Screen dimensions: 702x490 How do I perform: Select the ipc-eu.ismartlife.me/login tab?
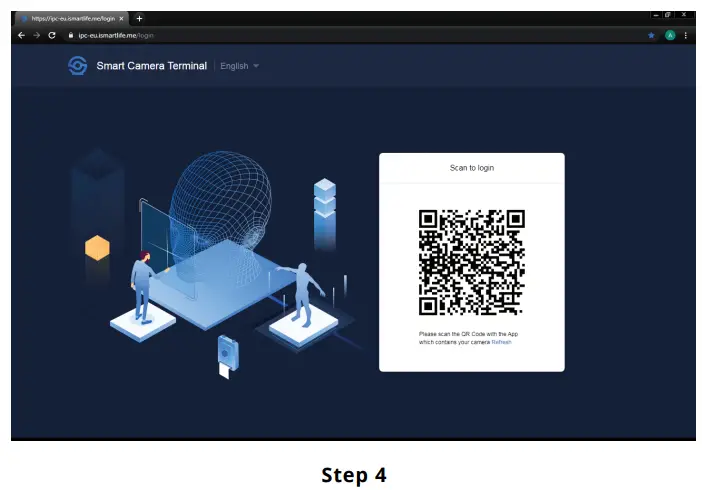(72, 19)
